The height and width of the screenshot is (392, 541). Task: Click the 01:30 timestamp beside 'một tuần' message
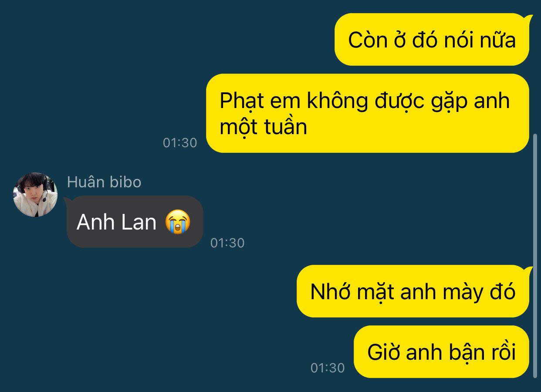[x=180, y=143]
